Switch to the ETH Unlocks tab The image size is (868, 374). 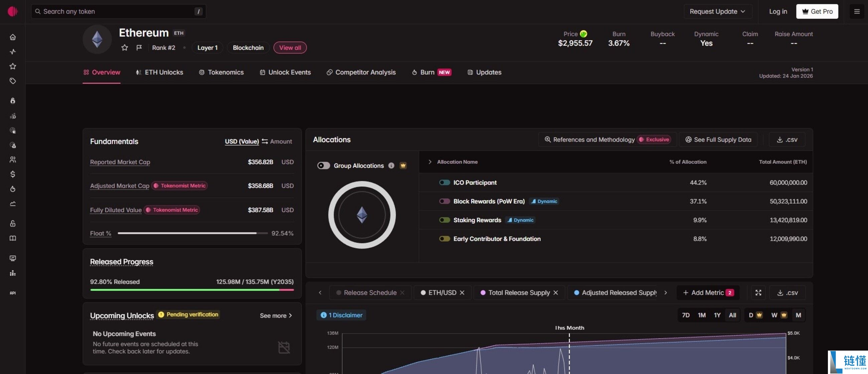[x=159, y=72]
